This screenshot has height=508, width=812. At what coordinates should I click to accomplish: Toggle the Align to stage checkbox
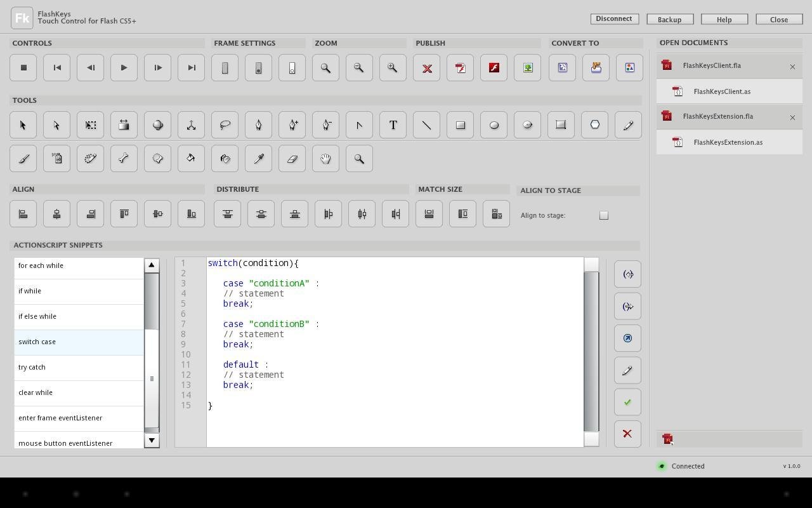tap(604, 215)
